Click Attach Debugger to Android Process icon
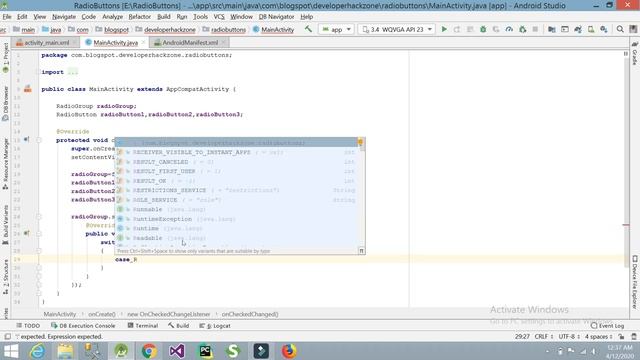Viewport: 640px width, 360px height. [522, 29]
